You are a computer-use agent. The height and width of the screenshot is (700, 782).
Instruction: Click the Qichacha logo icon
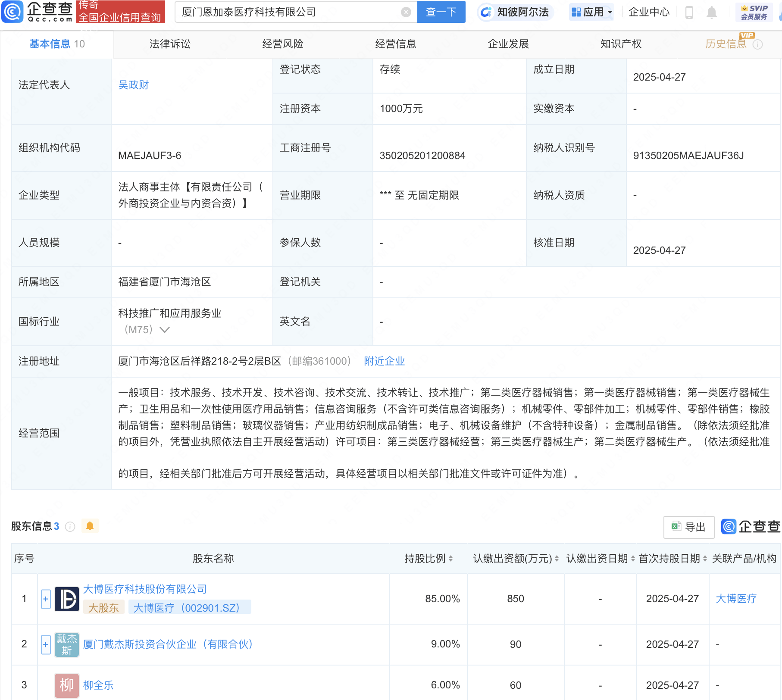tap(13, 12)
